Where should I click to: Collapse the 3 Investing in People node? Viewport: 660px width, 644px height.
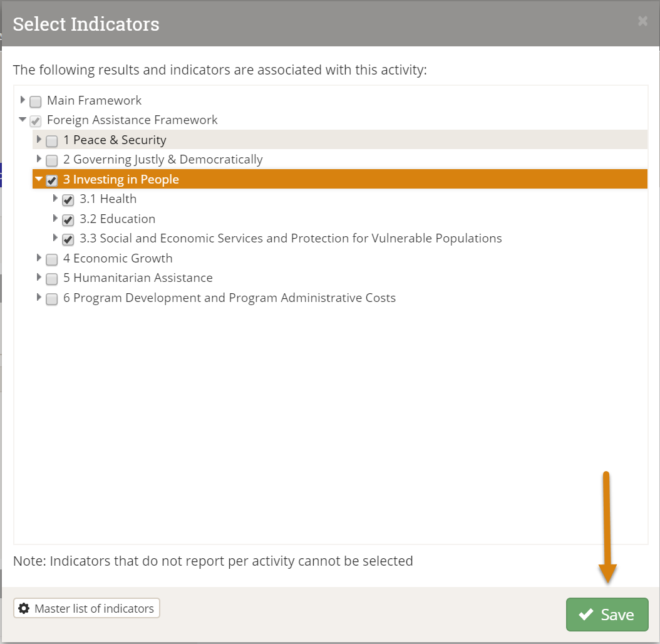coord(39,179)
